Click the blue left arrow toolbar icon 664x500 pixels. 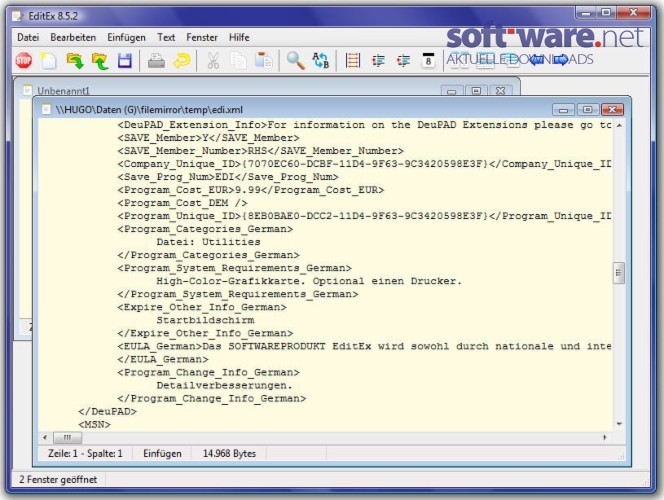(536, 60)
